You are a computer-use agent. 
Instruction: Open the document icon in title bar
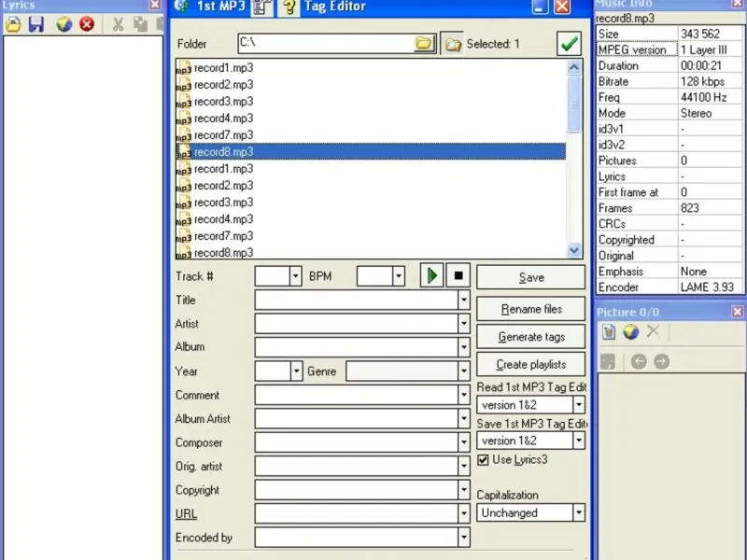tap(261, 7)
